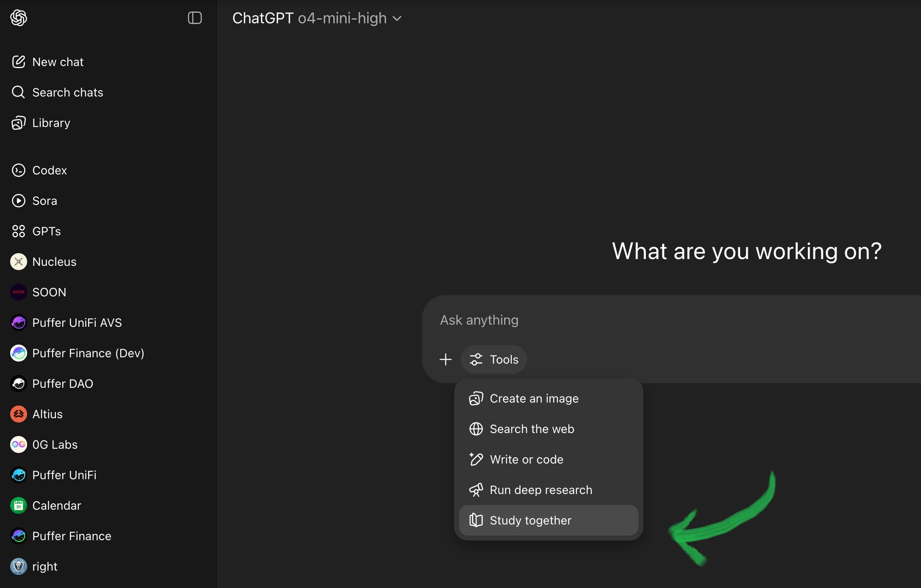This screenshot has width=921, height=588.
Task: Open the Search chats label
Action: [68, 92]
